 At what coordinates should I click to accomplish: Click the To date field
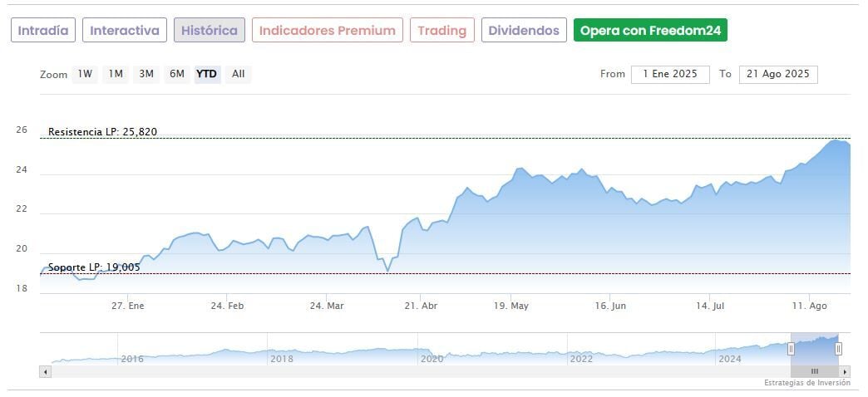tap(778, 74)
